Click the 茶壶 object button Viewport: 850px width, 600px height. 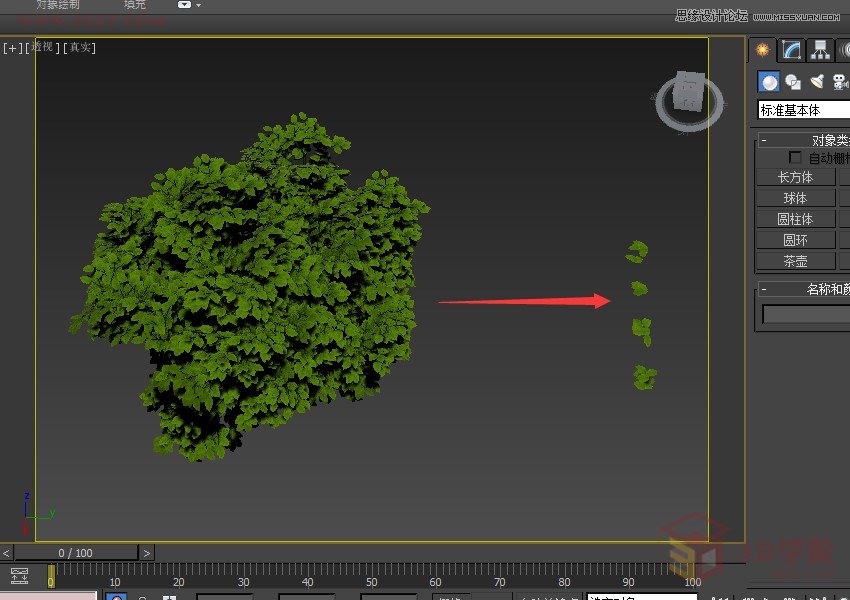[x=795, y=261]
